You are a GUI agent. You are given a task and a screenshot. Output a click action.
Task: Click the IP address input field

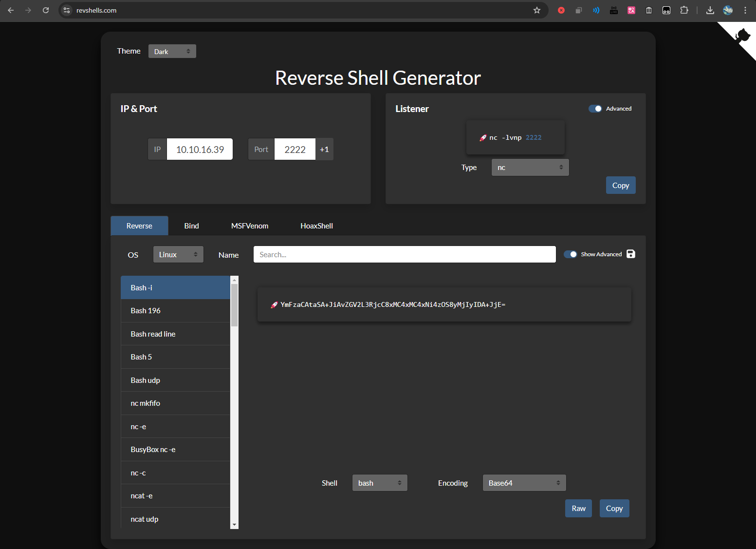point(200,149)
